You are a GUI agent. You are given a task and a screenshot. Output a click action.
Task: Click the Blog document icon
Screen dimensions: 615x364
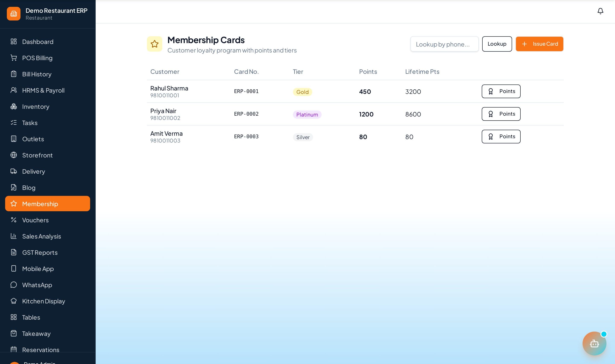click(14, 187)
